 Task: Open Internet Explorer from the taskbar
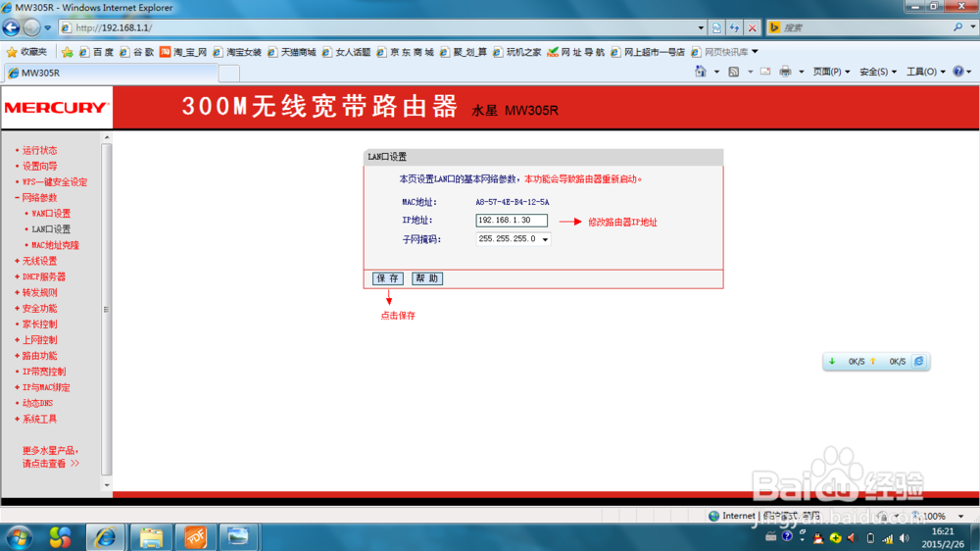tap(105, 537)
